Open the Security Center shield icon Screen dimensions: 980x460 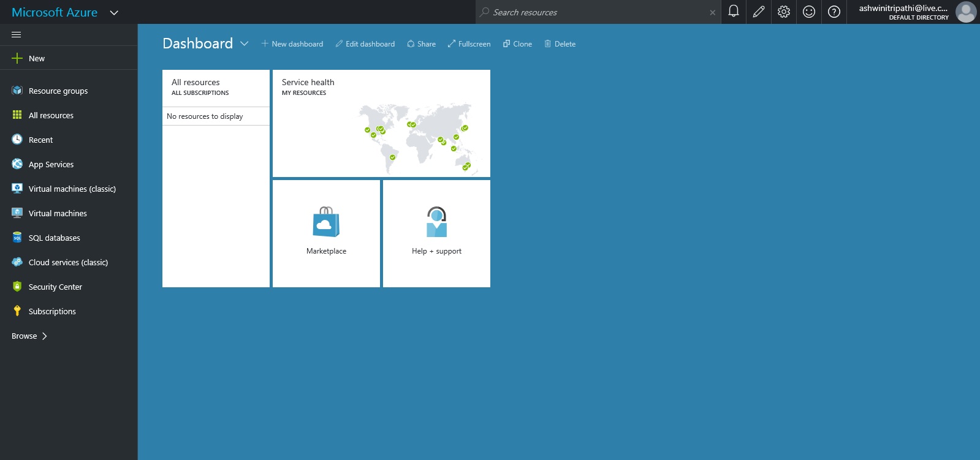click(x=17, y=287)
